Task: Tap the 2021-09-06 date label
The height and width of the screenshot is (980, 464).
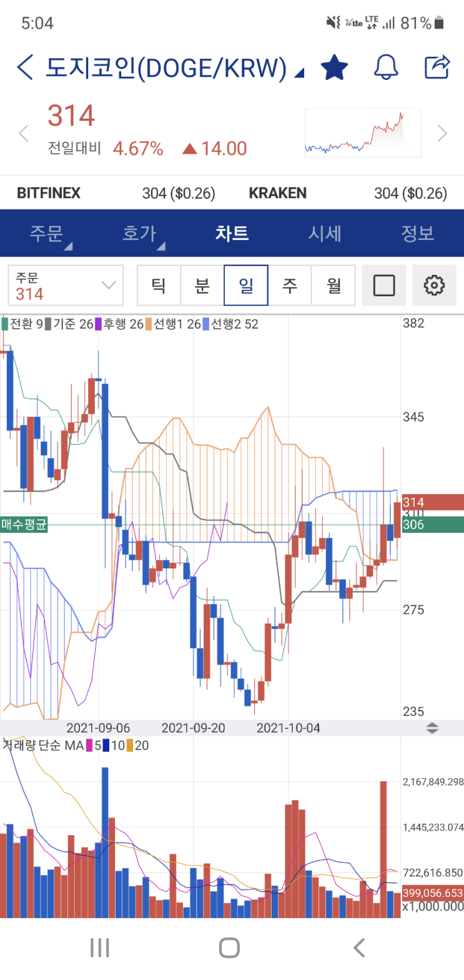Action: click(98, 728)
